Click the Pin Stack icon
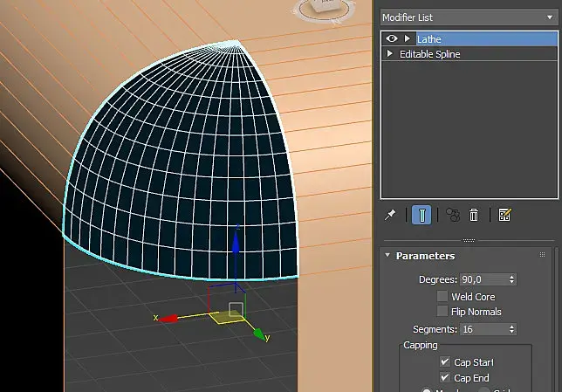 pyautogui.click(x=390, y=215)
